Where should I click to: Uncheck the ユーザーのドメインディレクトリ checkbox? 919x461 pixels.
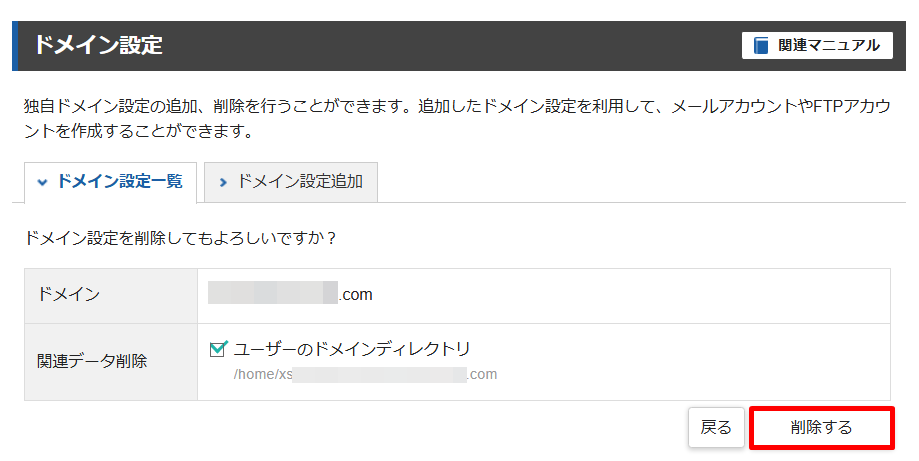(219, 349)
